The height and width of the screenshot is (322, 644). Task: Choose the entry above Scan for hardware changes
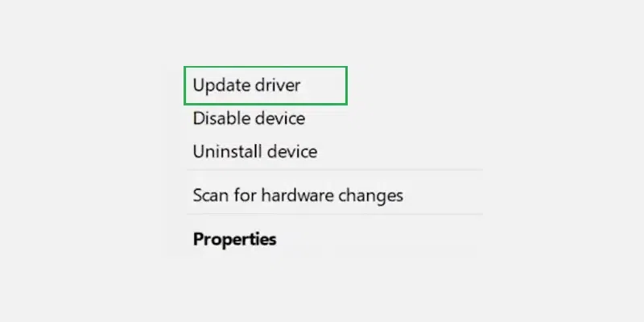point(255,151)
